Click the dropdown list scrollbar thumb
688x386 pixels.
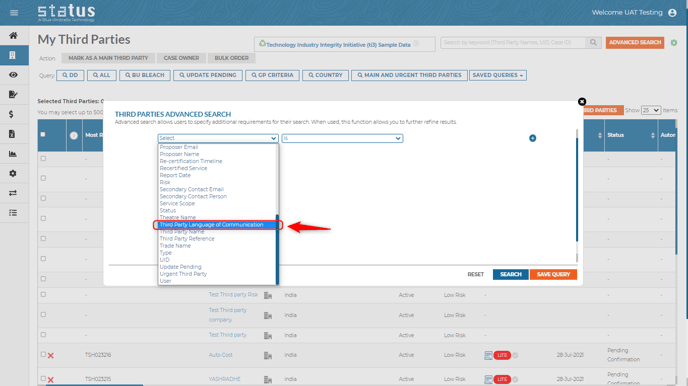277,249
